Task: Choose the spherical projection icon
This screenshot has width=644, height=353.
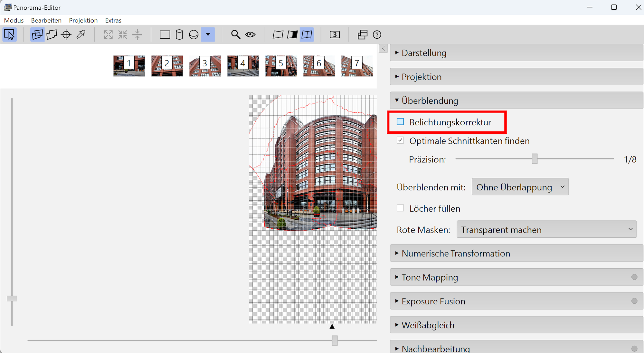Action: pyautogui.click(x=194, y=34)
